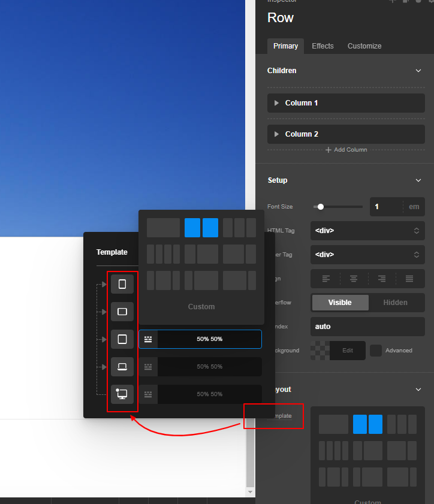Select the mobile landscape breakpoint icon
Viewport: 434px width, 504px height.
coord(122,312)
